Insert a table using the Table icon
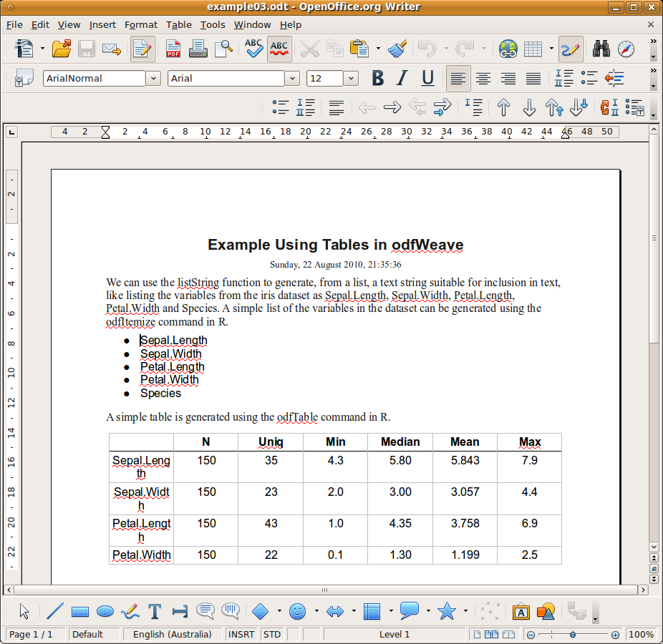This screenshot has width=663, height=644. click(x=533, y=49)
